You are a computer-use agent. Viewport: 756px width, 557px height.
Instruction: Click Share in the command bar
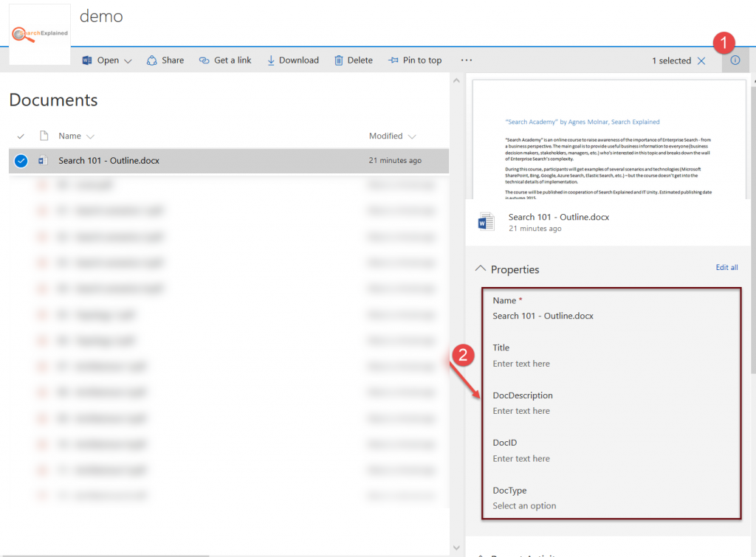[x=165, y=60]
